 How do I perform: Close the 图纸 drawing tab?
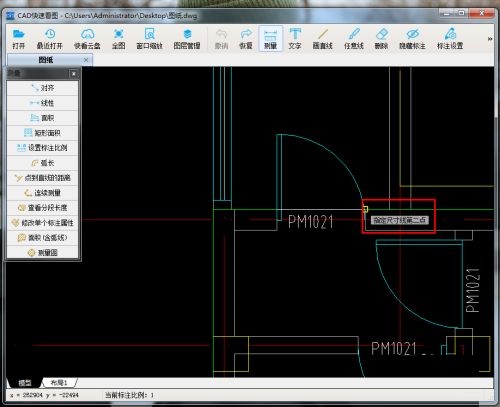coord(86,60)
